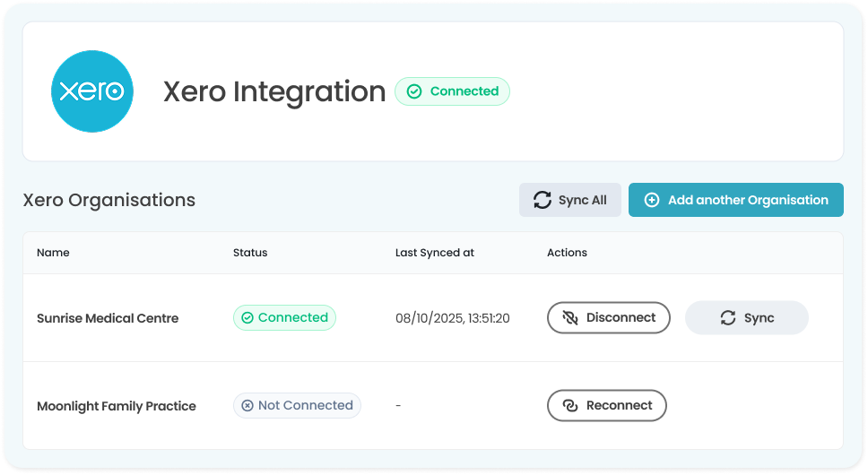Click the Connected badge beside Xero Integration
868x475 pixels.
(452, 91)
